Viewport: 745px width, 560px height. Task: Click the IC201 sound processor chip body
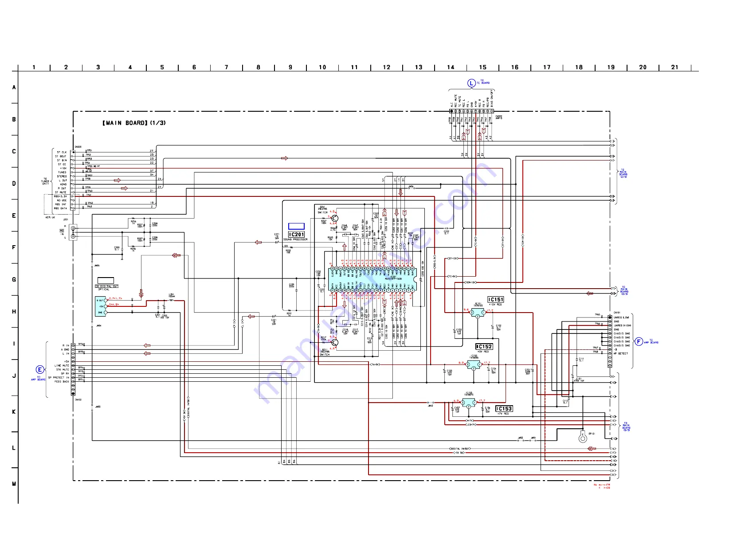372,279
